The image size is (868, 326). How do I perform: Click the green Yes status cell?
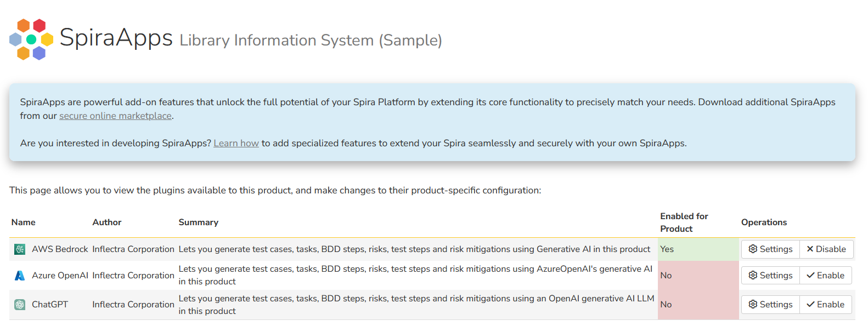coord(697,249)
